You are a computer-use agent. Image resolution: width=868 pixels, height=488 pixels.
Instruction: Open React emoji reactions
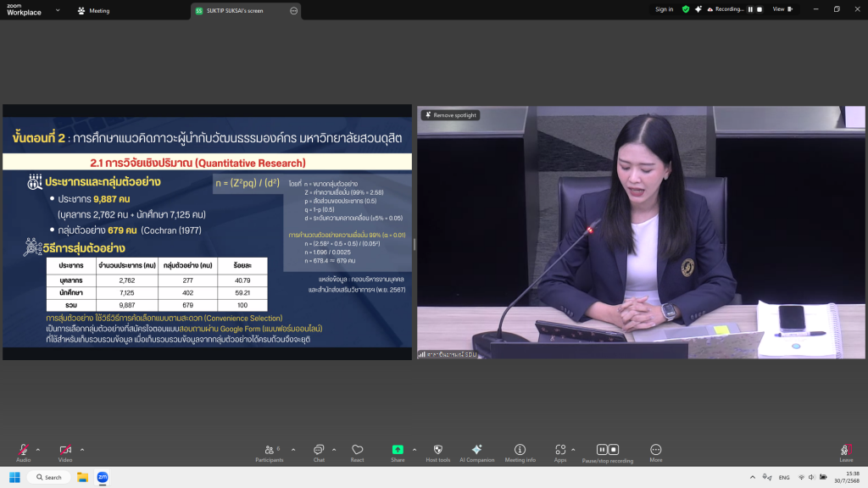coord(357,450)
